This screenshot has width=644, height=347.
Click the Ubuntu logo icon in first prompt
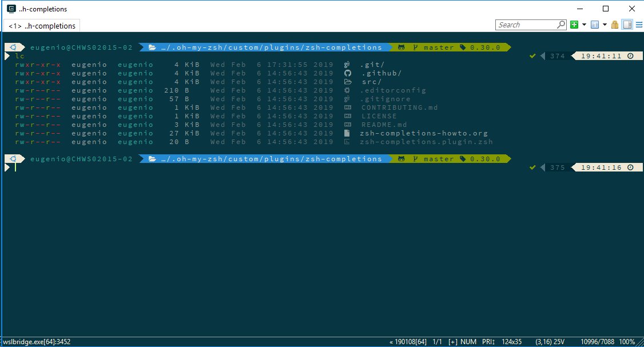(13, 47)
